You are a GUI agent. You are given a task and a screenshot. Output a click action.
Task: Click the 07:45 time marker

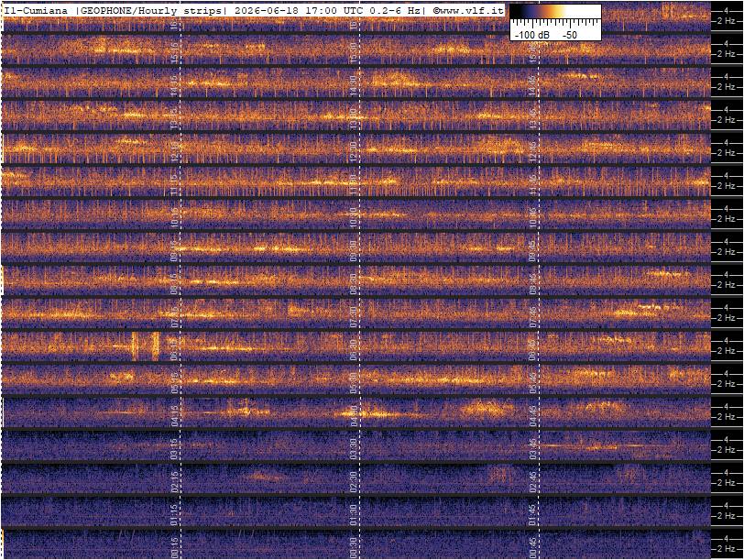tap(532, 316)
